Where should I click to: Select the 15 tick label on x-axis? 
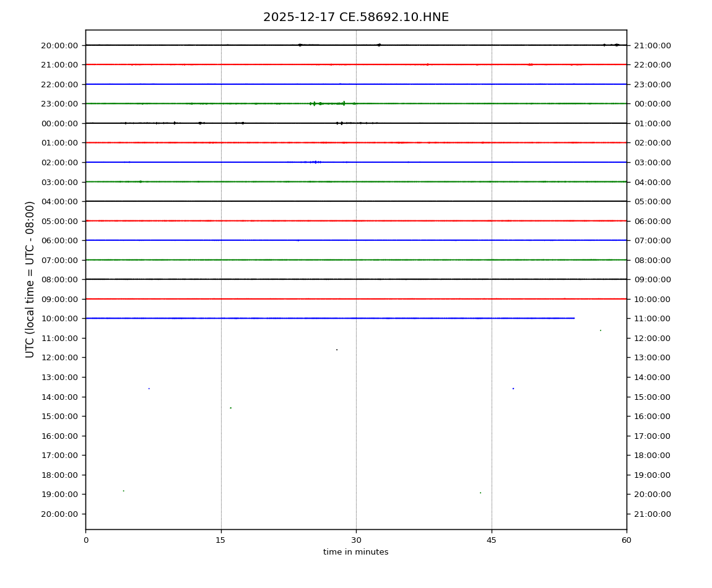pos(221,540)
